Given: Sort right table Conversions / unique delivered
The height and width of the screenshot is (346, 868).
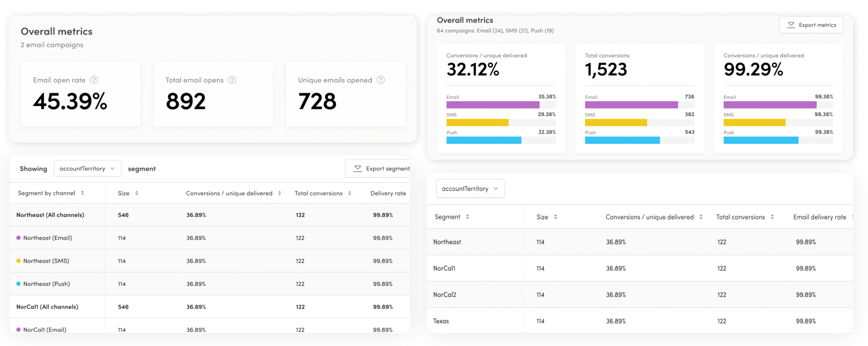Looking at the screenshot, I should [x=701, y=217].
